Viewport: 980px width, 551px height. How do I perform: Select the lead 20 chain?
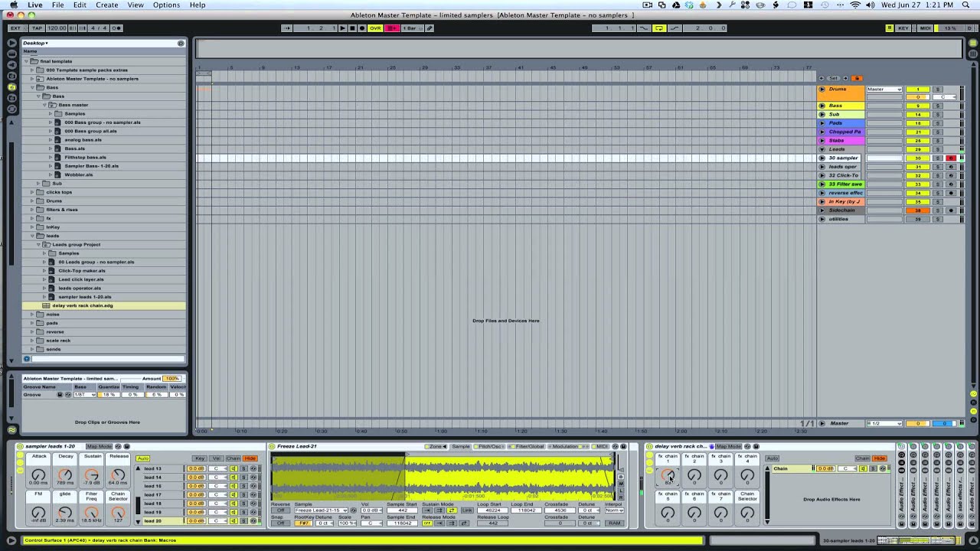(163, 521)
